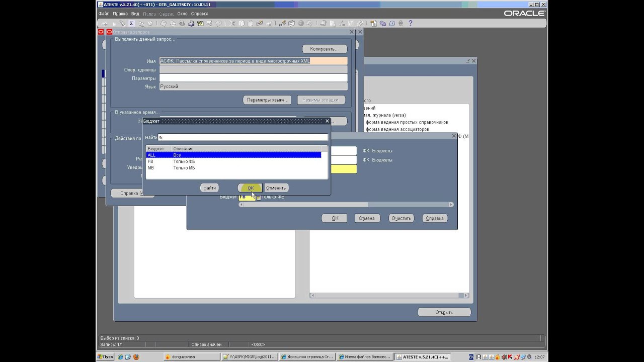644x362 pixels.
Task: Click the printer icon in toolbar
Action: pyautogui.click(x=191, y=23)
